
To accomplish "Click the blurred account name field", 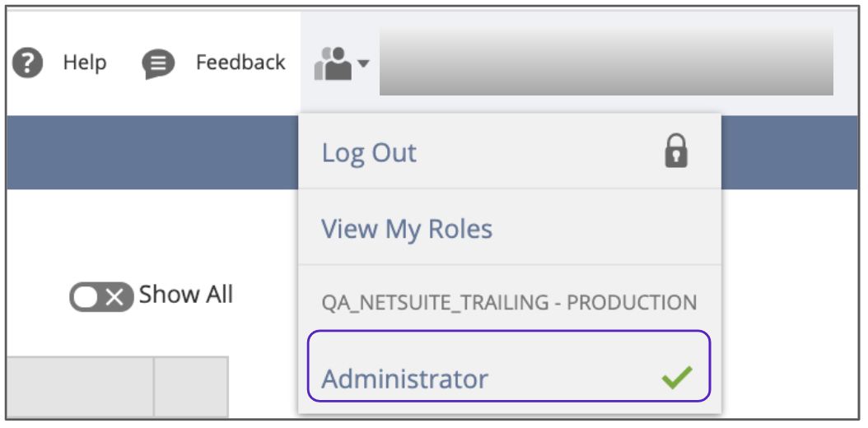I will pos(605,63).
